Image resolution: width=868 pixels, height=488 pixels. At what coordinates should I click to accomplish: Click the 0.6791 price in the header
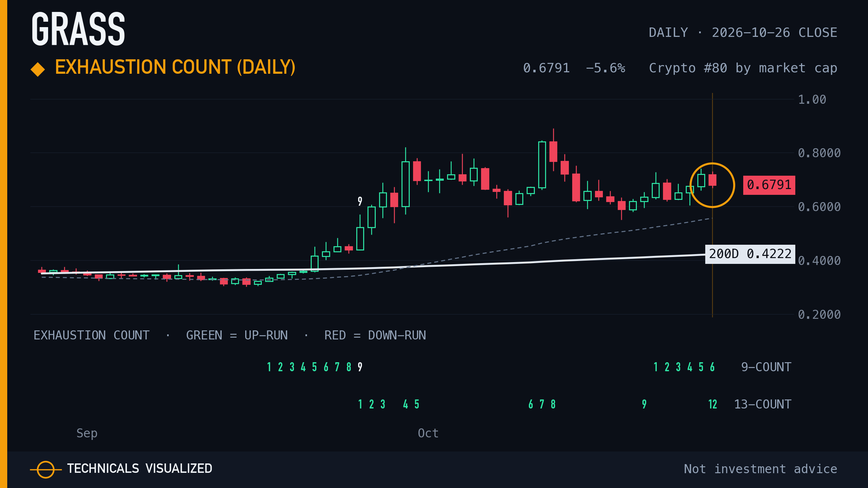pos(546,68)
